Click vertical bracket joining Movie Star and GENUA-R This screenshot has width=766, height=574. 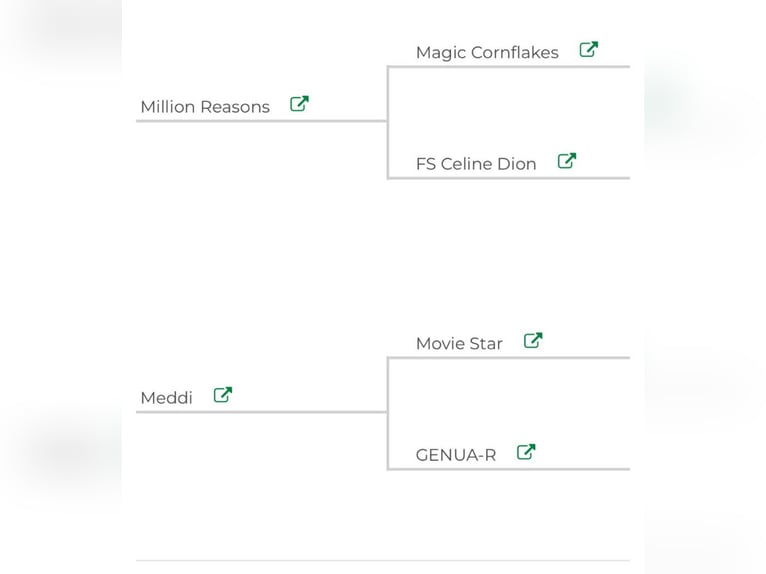(388, 413)
